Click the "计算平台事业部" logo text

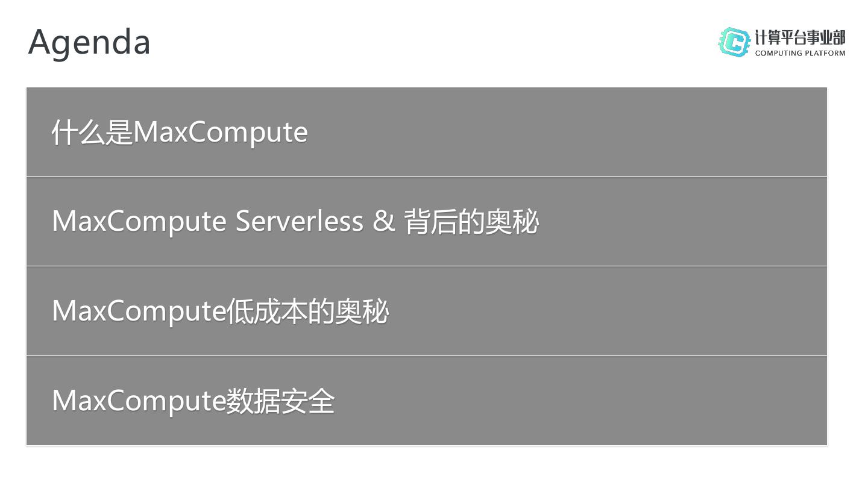(800, 37)
